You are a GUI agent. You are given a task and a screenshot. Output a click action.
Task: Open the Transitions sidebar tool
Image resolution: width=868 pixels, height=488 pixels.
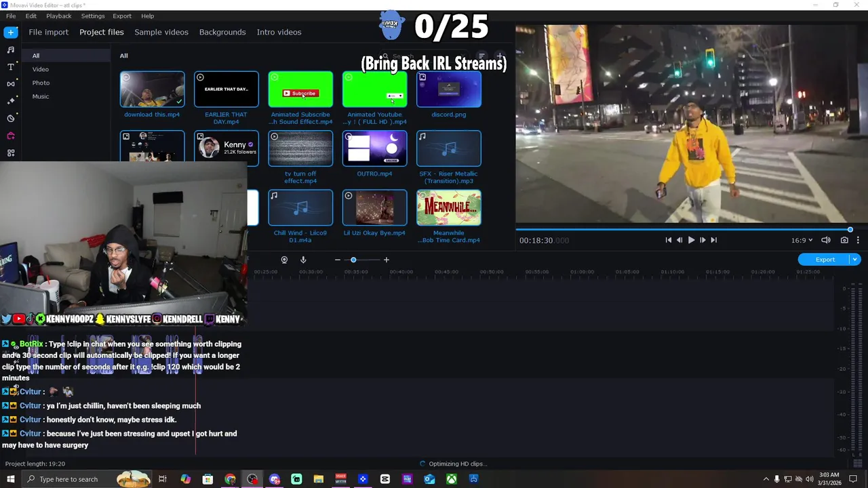(x=10, y=84)
